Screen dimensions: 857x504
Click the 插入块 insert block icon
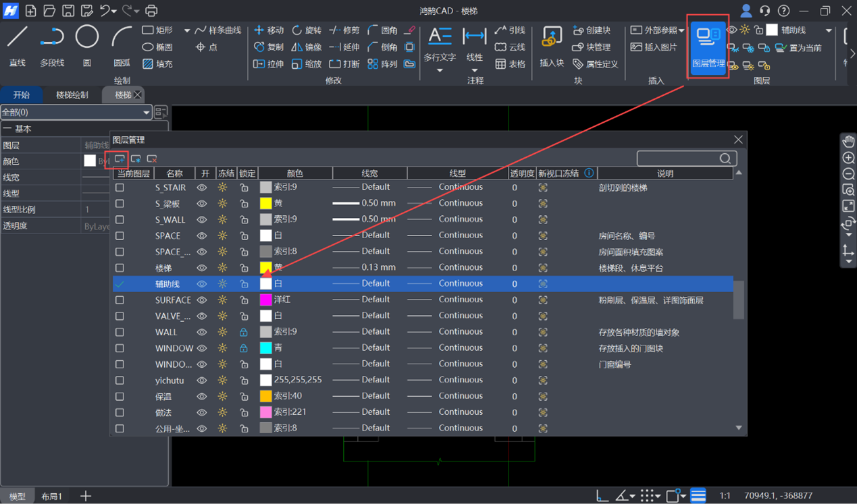552,46
